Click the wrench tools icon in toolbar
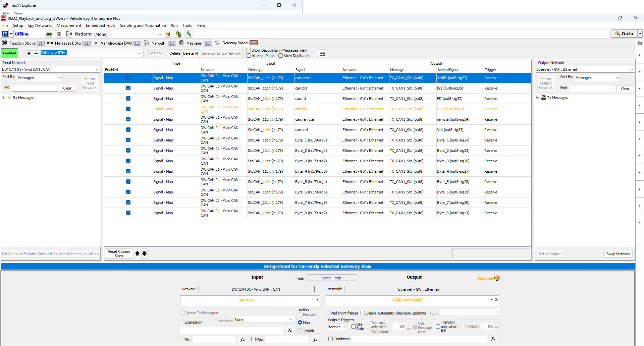The height and width of the screenshot is (346, 644). click(189, 34)
